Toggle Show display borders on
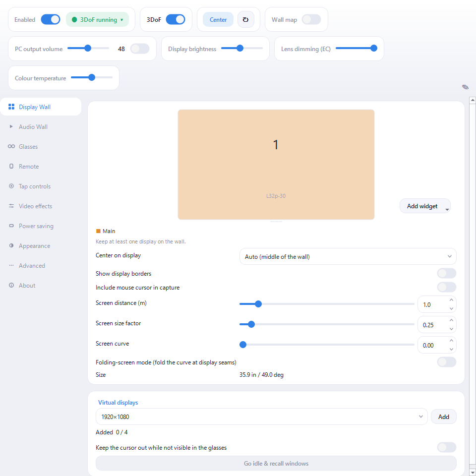 point(446,273)
